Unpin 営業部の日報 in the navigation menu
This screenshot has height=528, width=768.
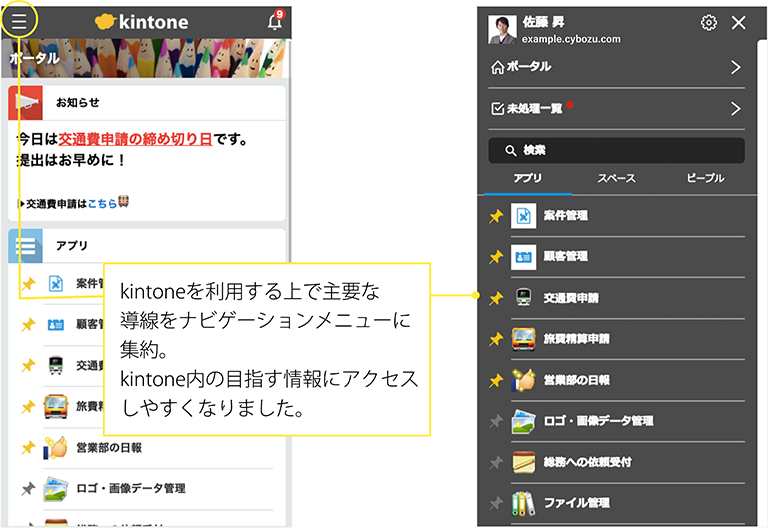coord(496,380)
